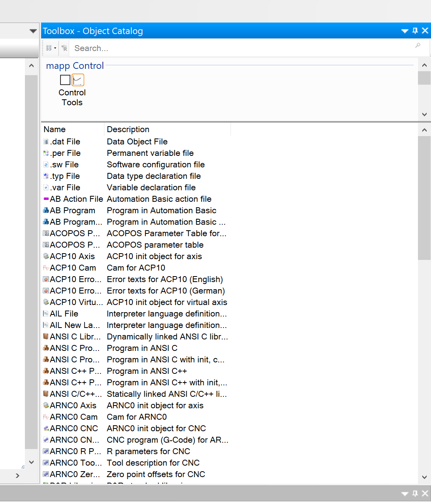Click the mapp Control category heading
Image resolution: width=431 pixels, height=504 pixels.
[x=75, y=66]
